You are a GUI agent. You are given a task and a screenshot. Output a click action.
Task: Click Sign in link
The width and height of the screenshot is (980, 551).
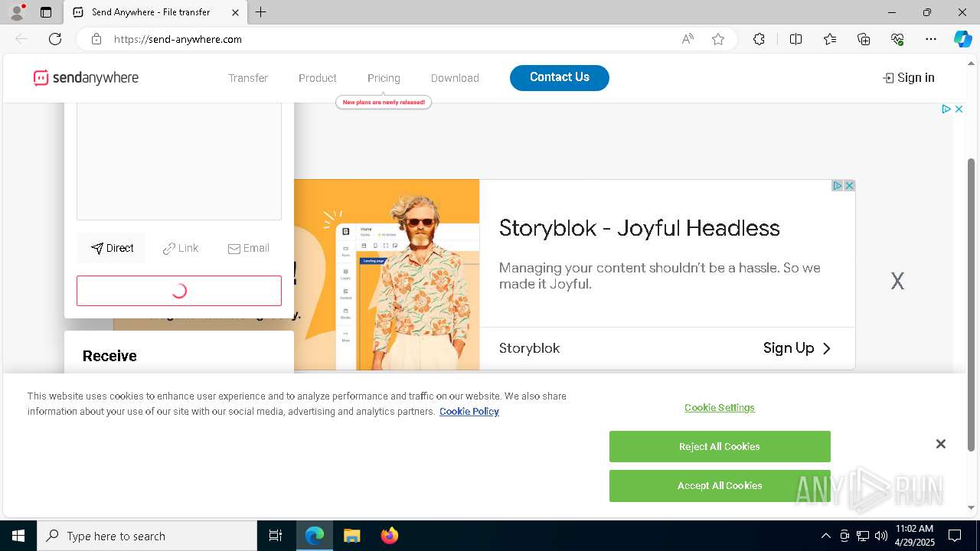909,77
